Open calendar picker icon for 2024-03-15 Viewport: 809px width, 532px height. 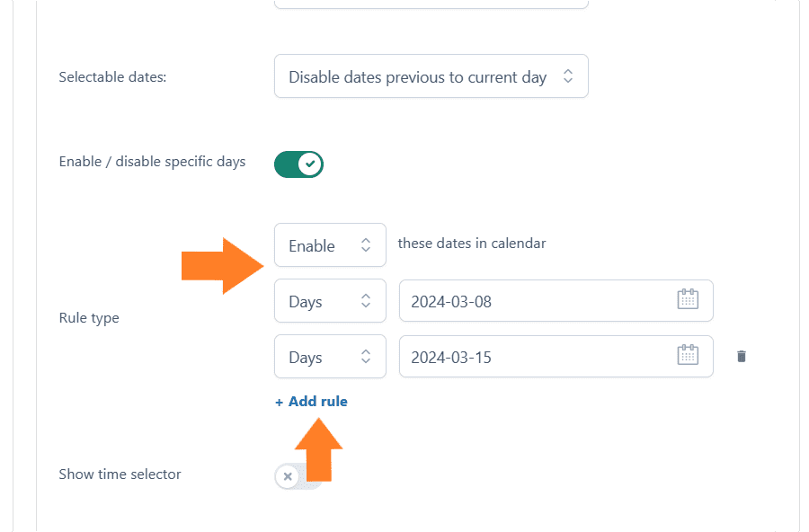click(x=688, y=355)
